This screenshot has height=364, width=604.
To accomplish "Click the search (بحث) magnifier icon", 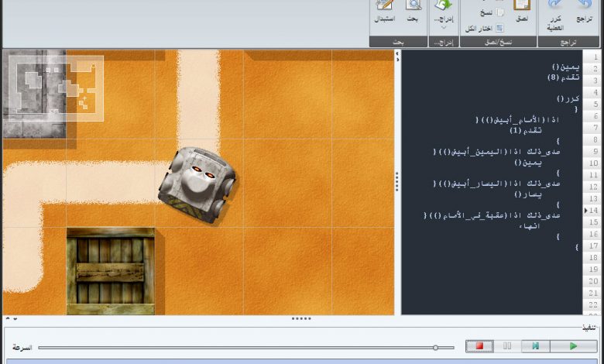I will pyautogui.click(x=414, y=5).
